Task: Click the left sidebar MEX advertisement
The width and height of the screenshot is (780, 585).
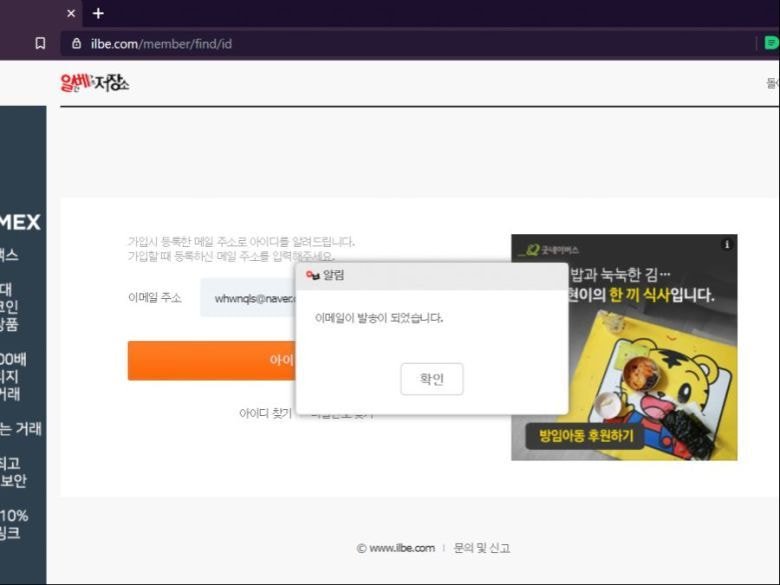Action: [x=23, y=345]
